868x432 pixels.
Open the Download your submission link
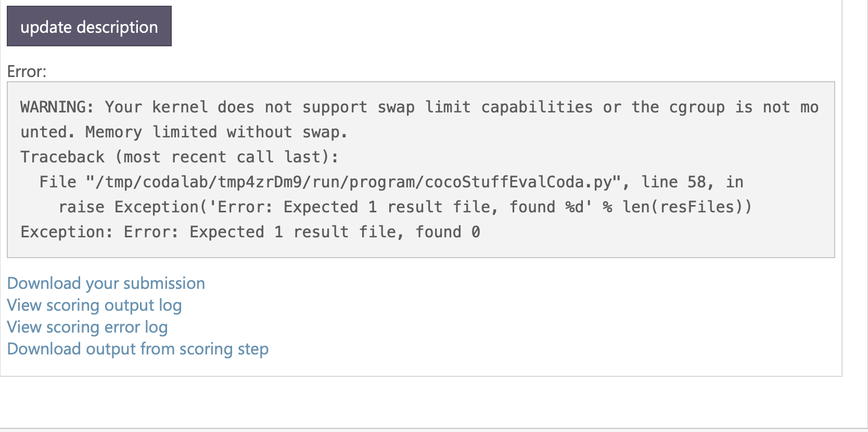coord(106,284)
